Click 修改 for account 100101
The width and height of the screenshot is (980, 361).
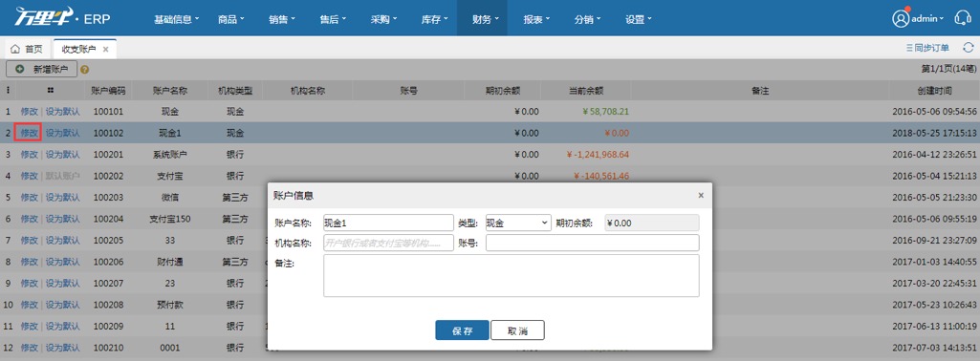(30, 111)
